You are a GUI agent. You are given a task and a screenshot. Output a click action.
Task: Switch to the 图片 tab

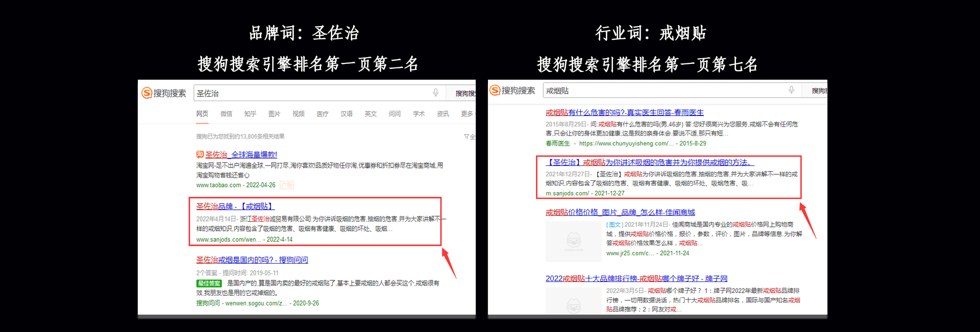tap(275, 114)
